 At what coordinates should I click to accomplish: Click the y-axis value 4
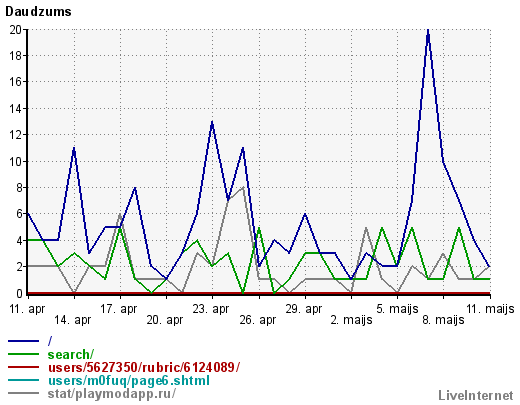pyautogui.click(x=19, y=240)
